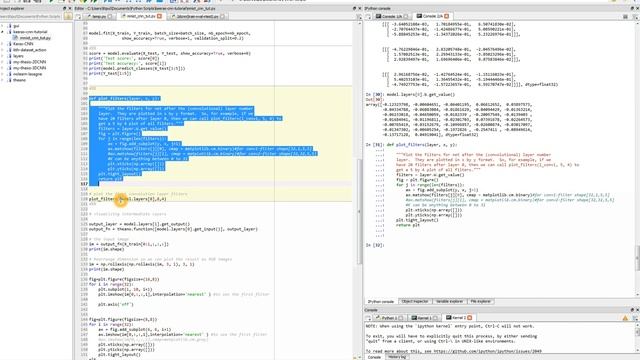Close the third editor file tab
640x360 pixels.
click(222, 16)
